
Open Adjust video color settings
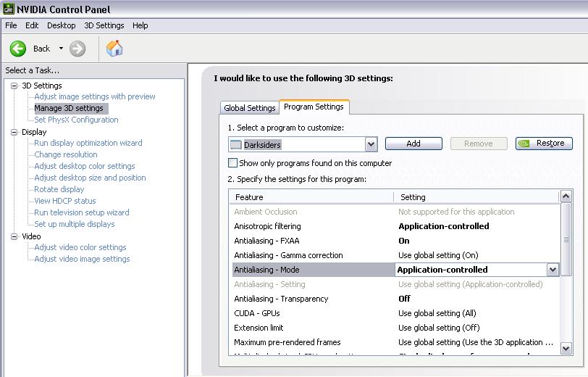(80, 247)
